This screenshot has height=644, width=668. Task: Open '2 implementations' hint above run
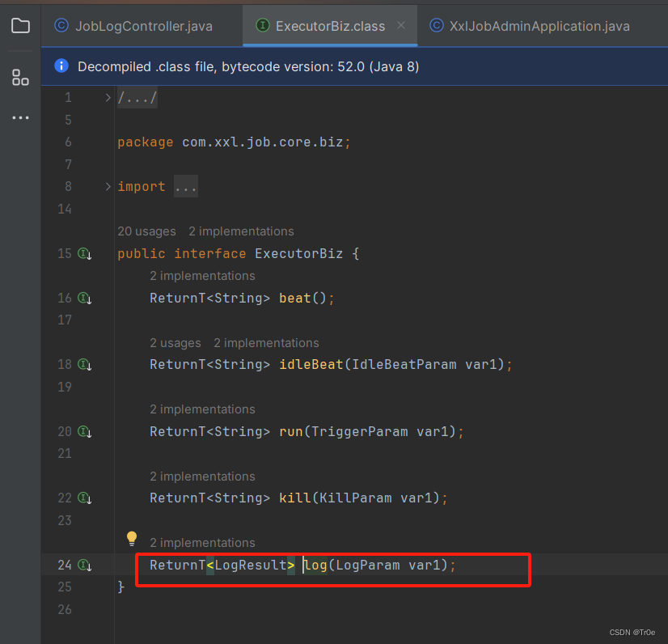point(202,409)
